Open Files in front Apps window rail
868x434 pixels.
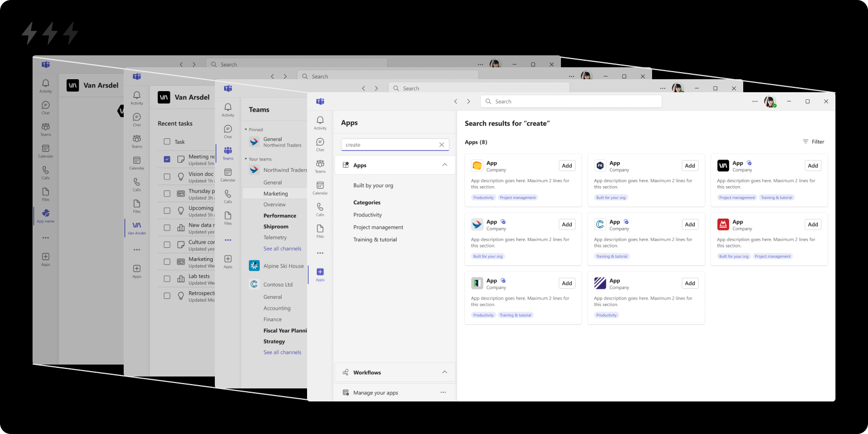click(x=320, y=231)
